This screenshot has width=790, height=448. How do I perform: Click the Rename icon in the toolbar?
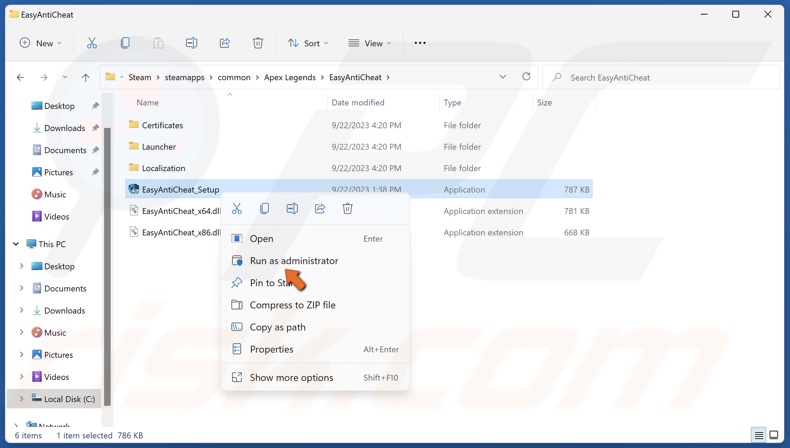pos(191,43)
